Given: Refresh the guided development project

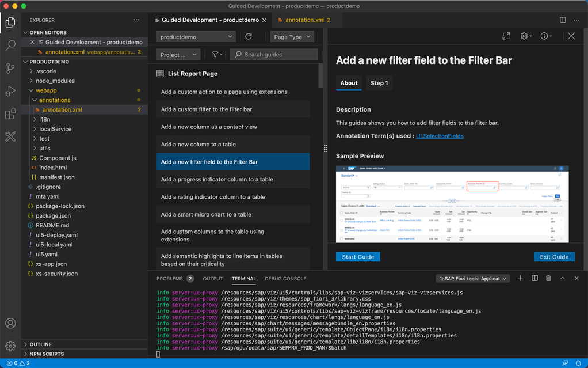Looking at the screenshot, I should click(x=248, y=36).
